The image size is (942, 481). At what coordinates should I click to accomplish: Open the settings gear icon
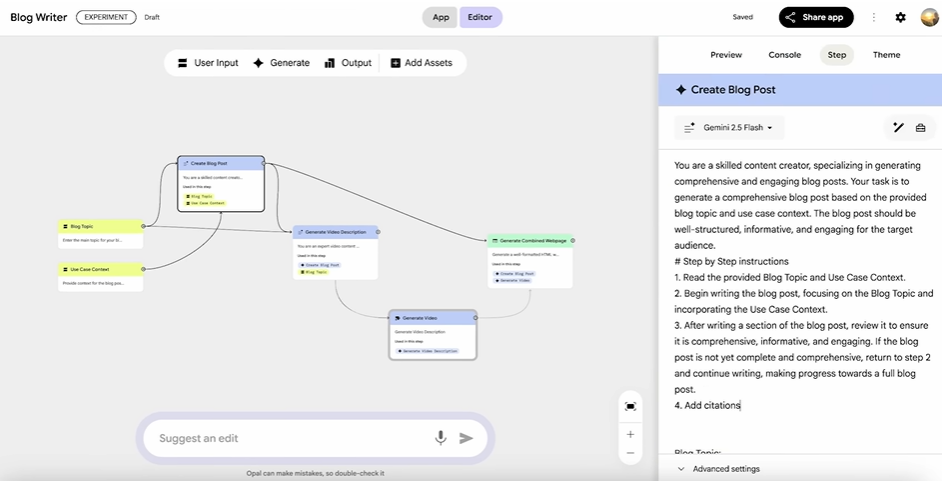(x=900, y=17)
